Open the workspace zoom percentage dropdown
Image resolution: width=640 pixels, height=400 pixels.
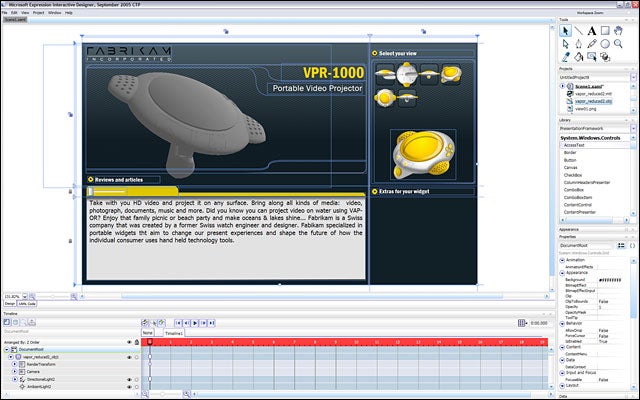coord(24,297)
